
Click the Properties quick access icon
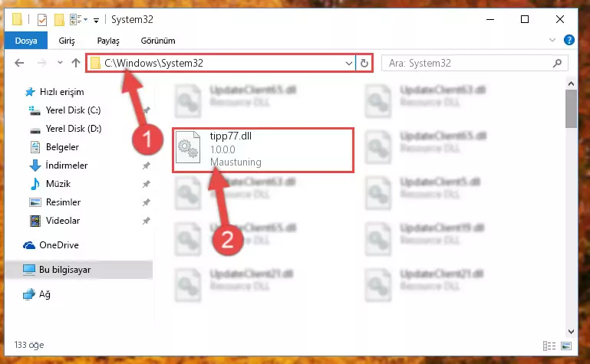tap(41, 19)
